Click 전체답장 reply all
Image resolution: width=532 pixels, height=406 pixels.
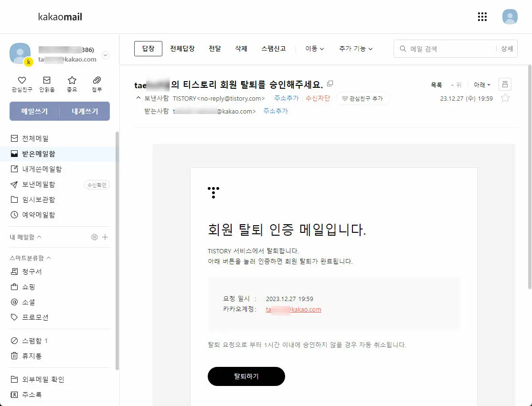click(182, 49)
